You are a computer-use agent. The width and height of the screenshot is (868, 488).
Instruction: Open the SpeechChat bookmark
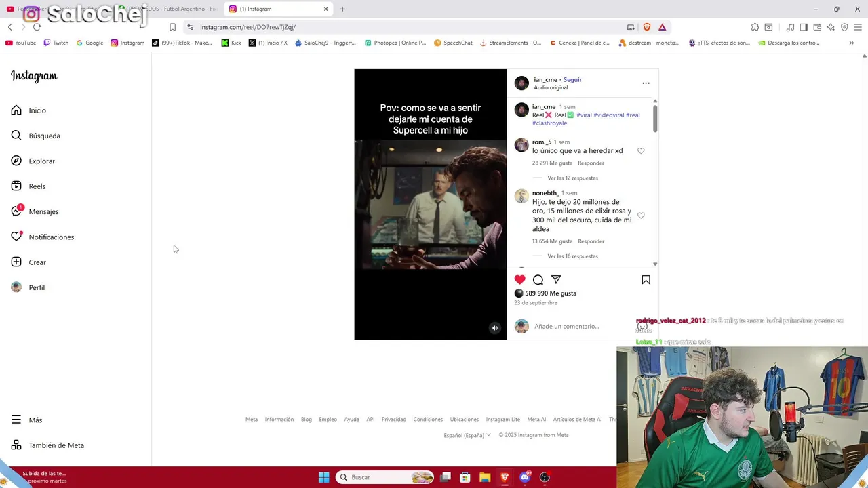[453, 43]
